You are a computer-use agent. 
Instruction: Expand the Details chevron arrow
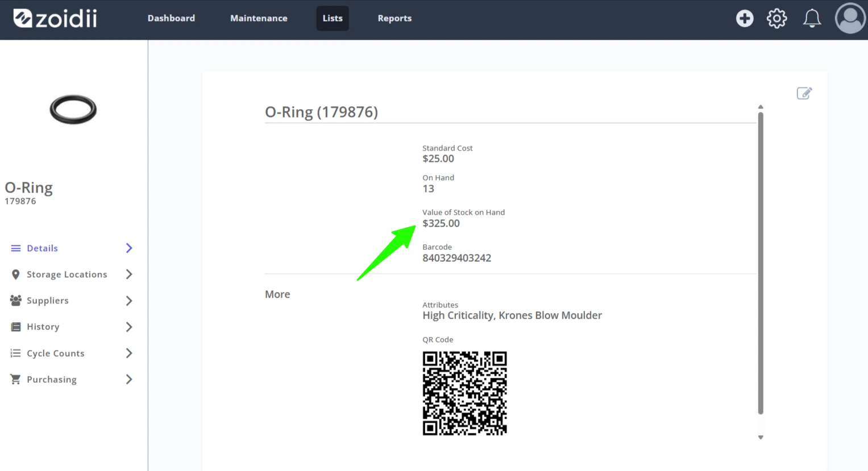coord(129,248)
